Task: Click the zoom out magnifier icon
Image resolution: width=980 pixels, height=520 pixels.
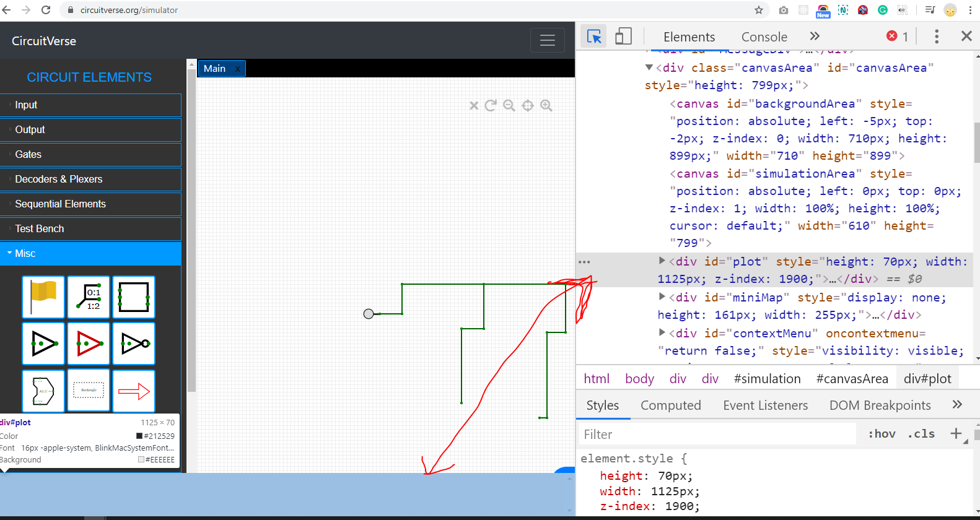Action: [x=509, y=105]
